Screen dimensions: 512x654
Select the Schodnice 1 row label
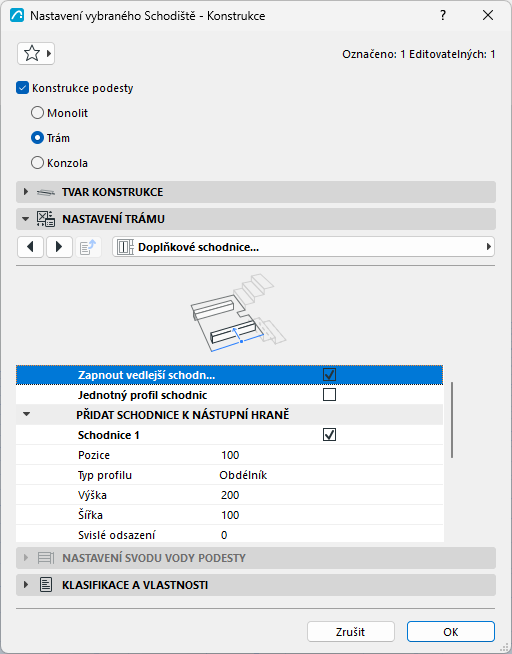pyautogui.click(x=108, y=435)
